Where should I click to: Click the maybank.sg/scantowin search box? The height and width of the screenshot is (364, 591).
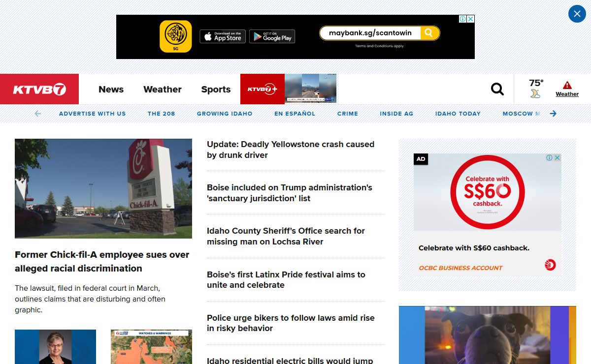point(370,33)
